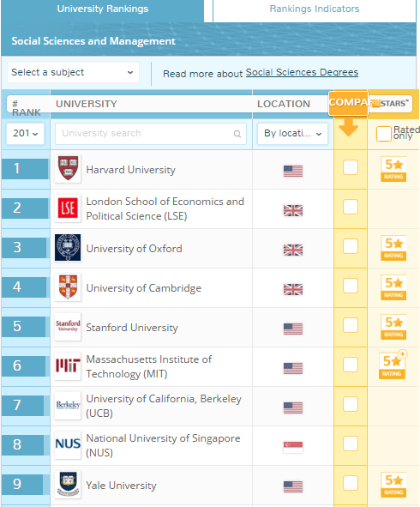Tick the compare checkbox for Stanford University
This screenshot has height=507, width=420.
click(x=351, y=325)
